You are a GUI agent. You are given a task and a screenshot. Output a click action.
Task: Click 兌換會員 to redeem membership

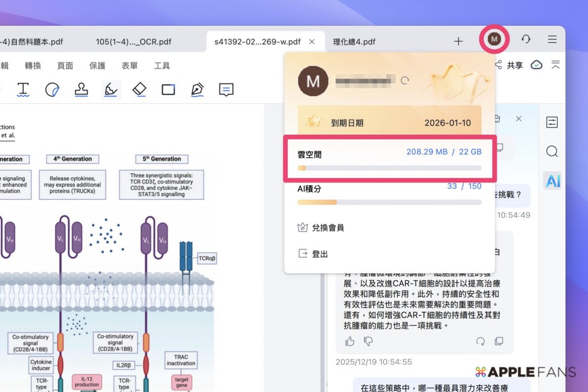[327, 228]
